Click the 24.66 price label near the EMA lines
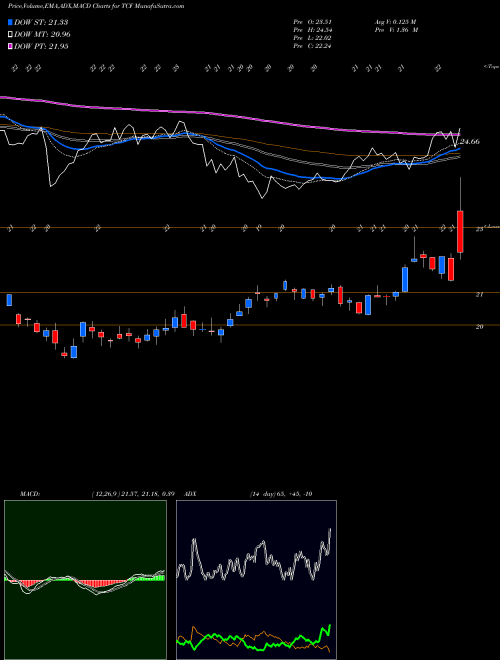The height and width of the screenshot is (660, 500). [x=470, y=142]
